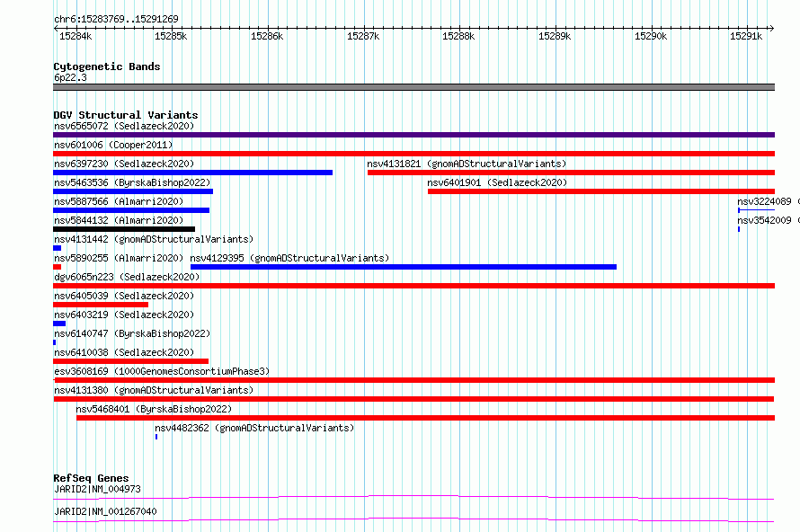Click the small blue nsv6403219 variant bar
The height and width of the screenshot is (532, 800).
click(59, 324)
